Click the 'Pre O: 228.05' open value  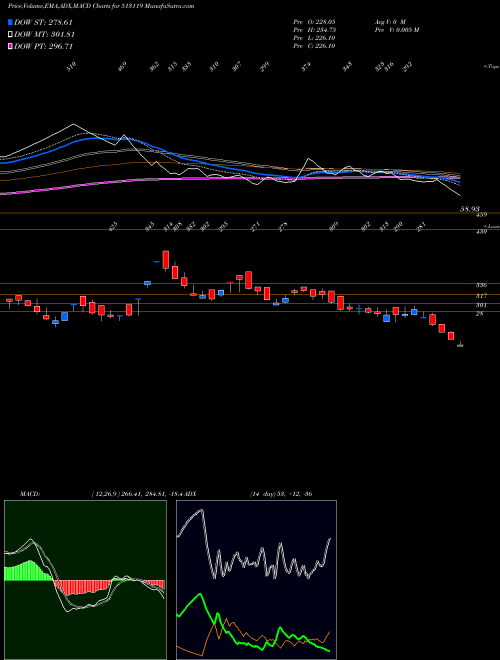pyautogui.click(x=314, y=21)
